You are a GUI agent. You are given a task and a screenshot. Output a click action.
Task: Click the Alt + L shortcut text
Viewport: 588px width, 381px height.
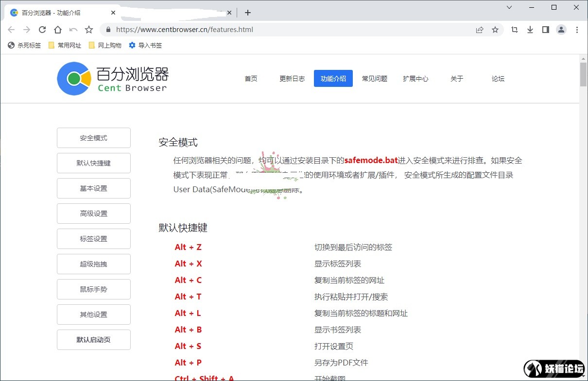tap(188, 313)
